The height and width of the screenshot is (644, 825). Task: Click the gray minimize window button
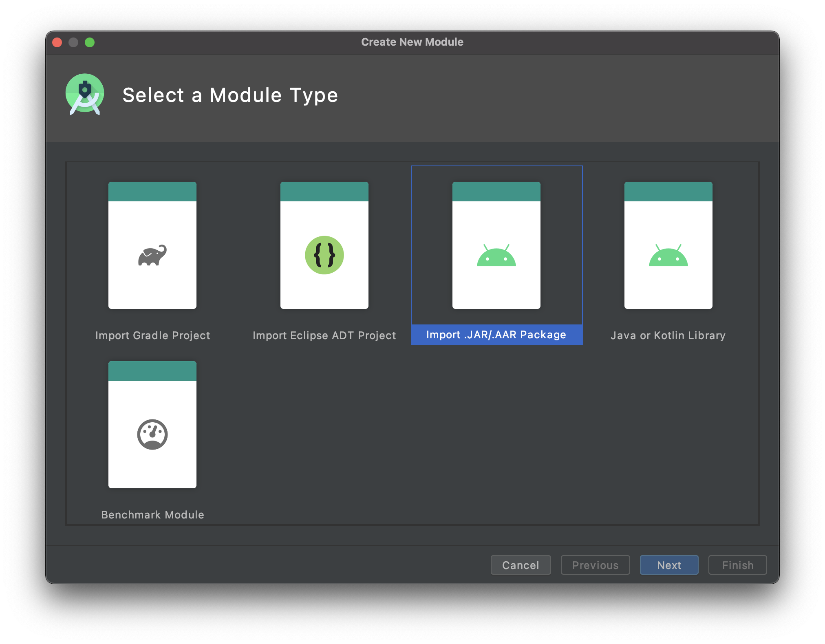[73, 42]
